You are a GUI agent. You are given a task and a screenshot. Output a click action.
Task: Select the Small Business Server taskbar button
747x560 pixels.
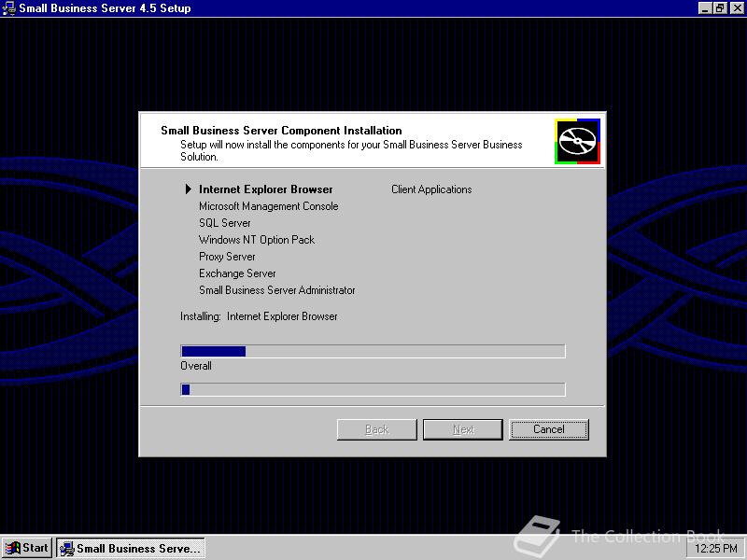point(131,548)
